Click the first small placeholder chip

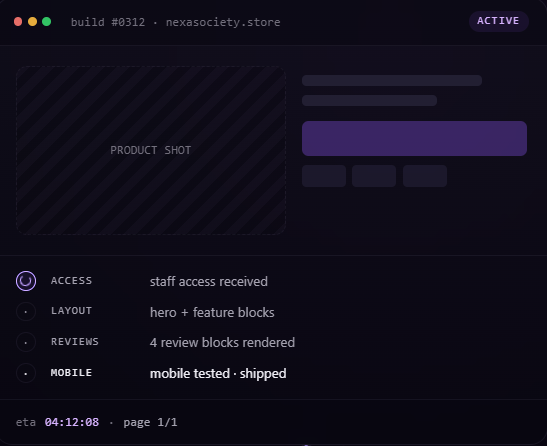(324, 176)
